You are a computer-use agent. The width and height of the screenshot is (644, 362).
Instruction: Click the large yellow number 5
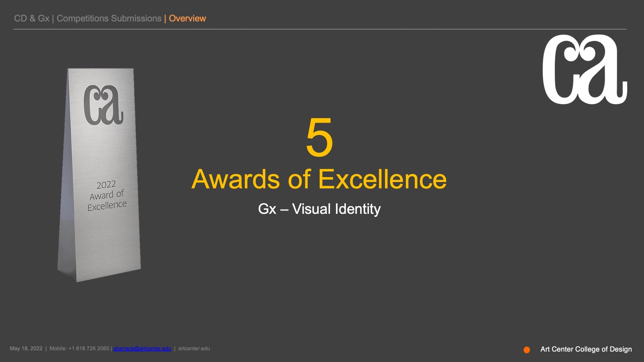pyautogui.click(x=319, y=137)
